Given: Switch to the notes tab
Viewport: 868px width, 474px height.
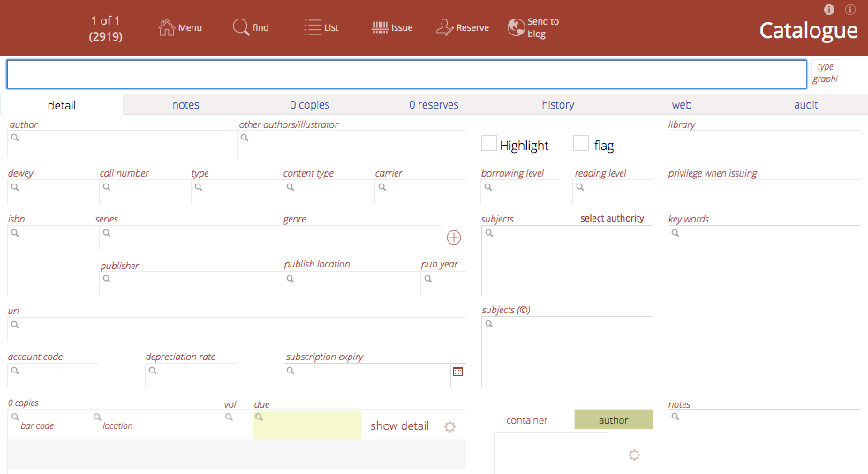Looking at the screenshot, I should pyautogui.click(x=185, y=105).
